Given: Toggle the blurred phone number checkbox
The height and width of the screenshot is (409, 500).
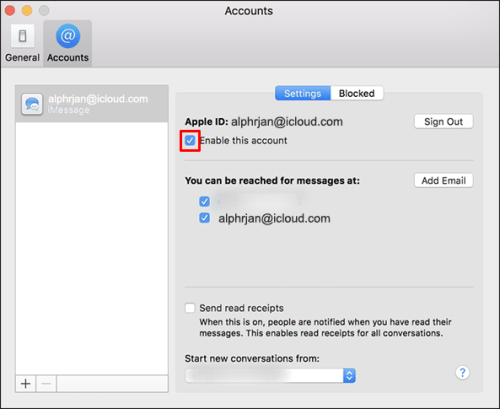Looking at the screenshot, I should coord(204,201).
